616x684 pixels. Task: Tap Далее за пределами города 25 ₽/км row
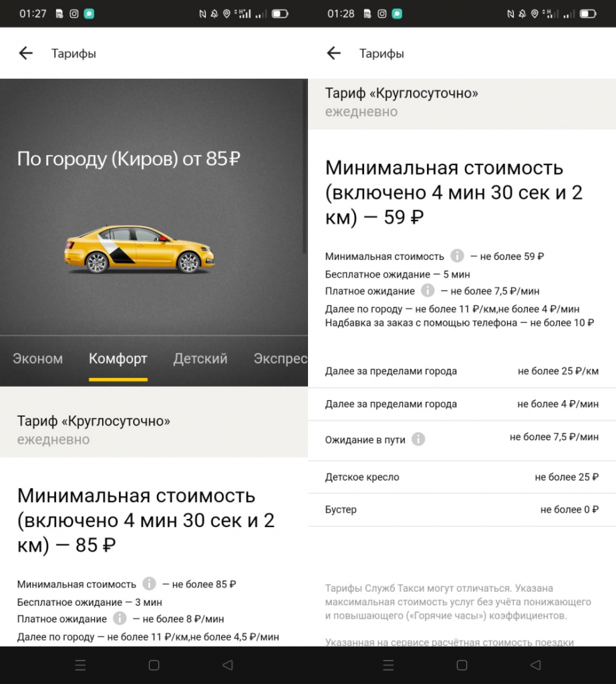462,371
